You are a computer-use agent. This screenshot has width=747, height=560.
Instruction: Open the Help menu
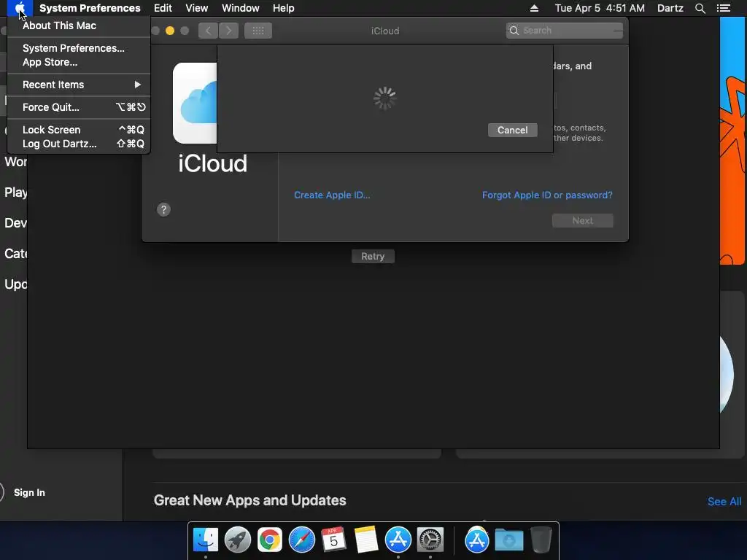(x=284, y=8)
